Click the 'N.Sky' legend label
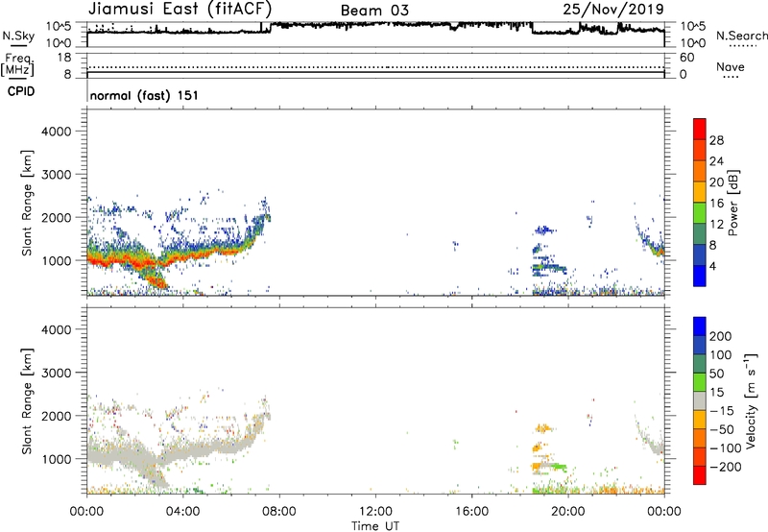This screenshot has height=532, width=768. point(18,36)
